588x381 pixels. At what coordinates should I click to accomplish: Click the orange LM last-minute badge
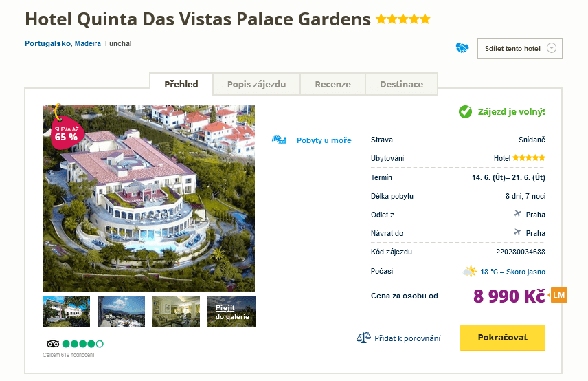[x=558, y=295]
